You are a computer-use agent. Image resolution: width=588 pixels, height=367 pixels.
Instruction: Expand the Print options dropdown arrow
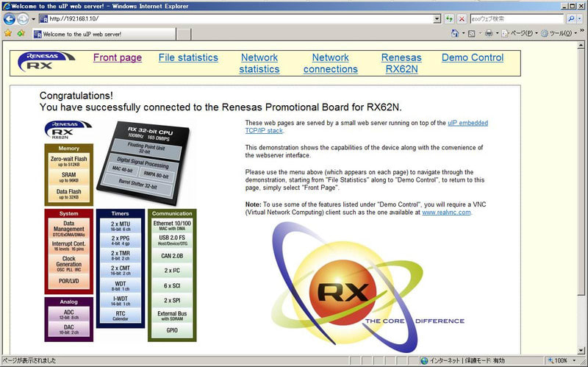tap(498, 33)
